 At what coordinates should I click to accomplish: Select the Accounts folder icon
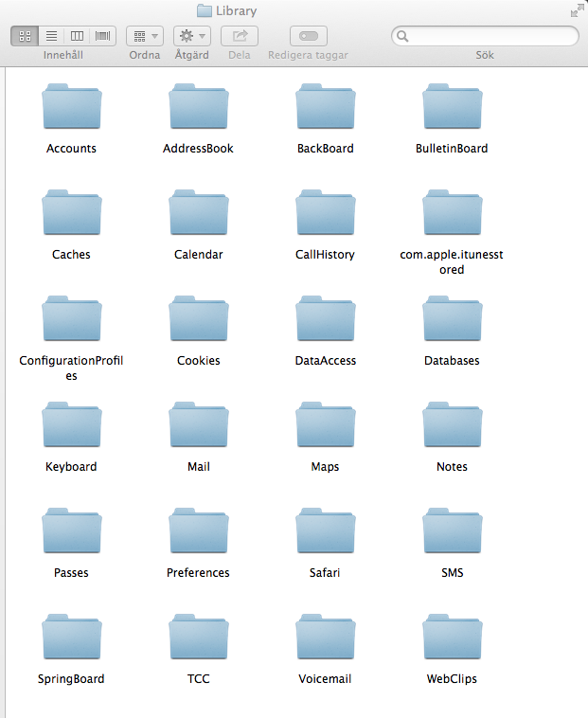click(72, 106)
